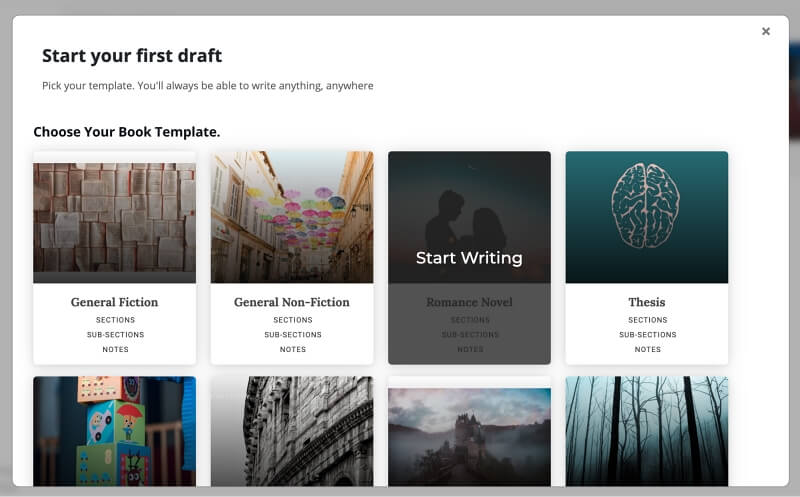800x497 pixels.
Task: Click Sections label under General Fiction
Action: (x=115, y=320)
